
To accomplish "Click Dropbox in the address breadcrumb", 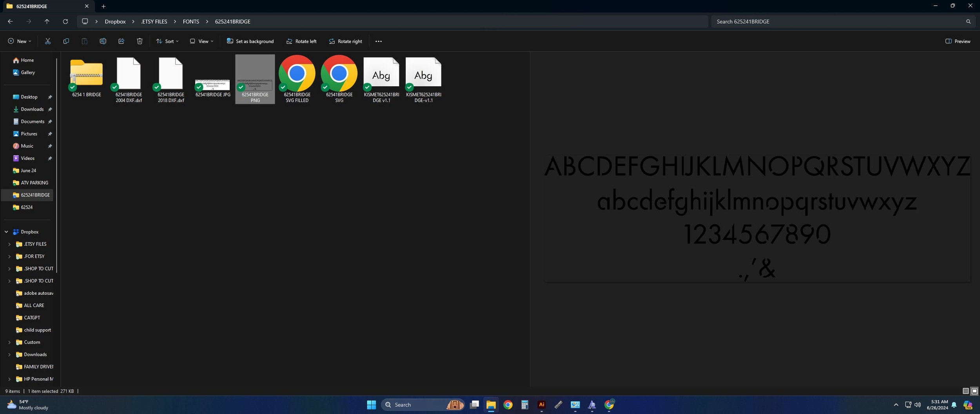I will (x=115, y=22).
